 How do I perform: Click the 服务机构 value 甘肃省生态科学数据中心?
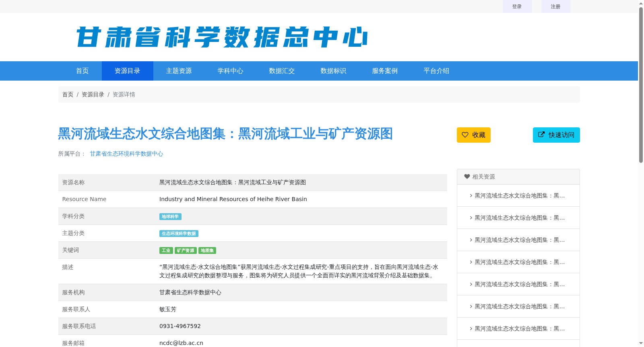190,292
